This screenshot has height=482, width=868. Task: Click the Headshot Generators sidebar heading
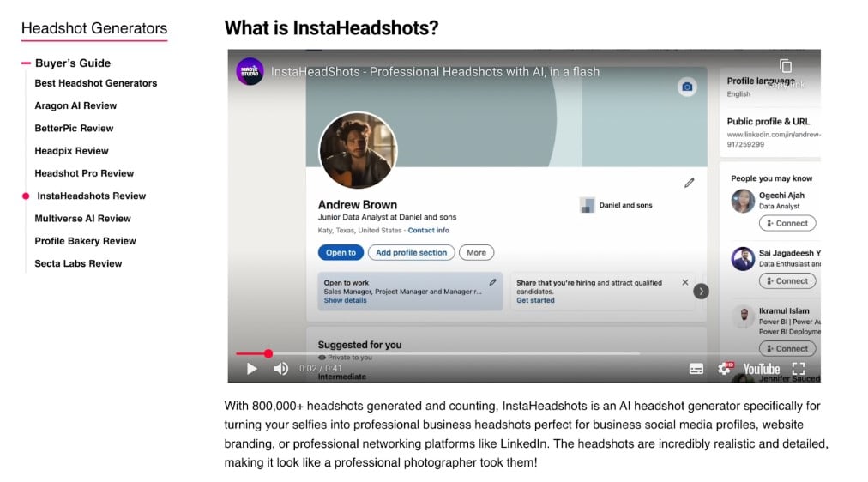[94, 28]
